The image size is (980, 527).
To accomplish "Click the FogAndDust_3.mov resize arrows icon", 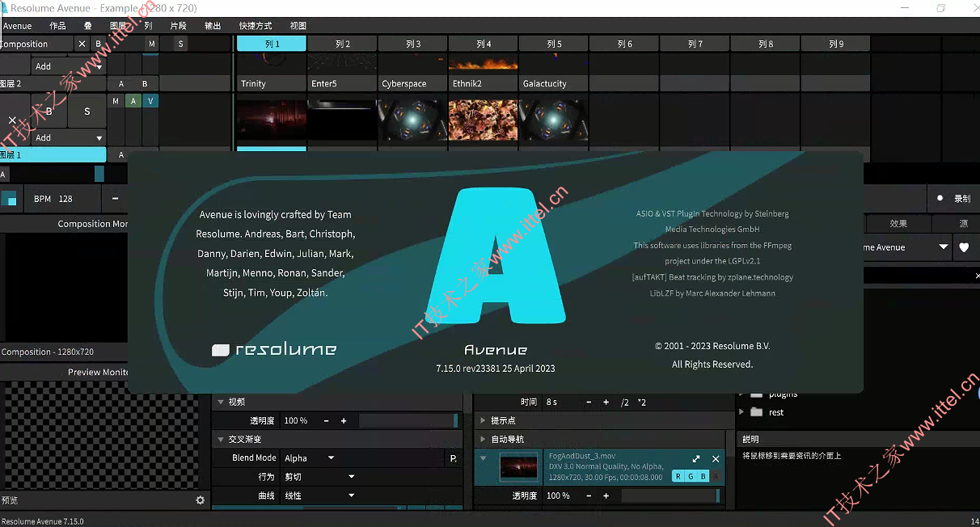I will tap(696, 458).
